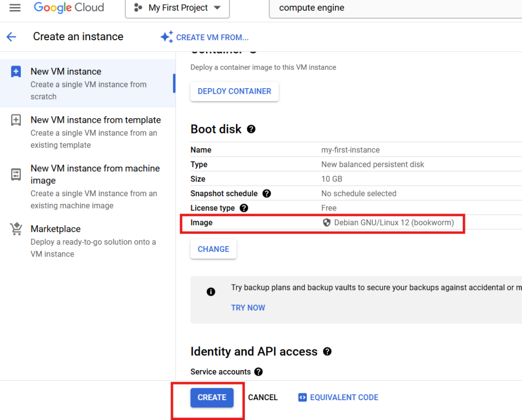The width and height of the screenshot is (522, 420).
Task: Open Marketplace in the sidebar
Action: 56,229
